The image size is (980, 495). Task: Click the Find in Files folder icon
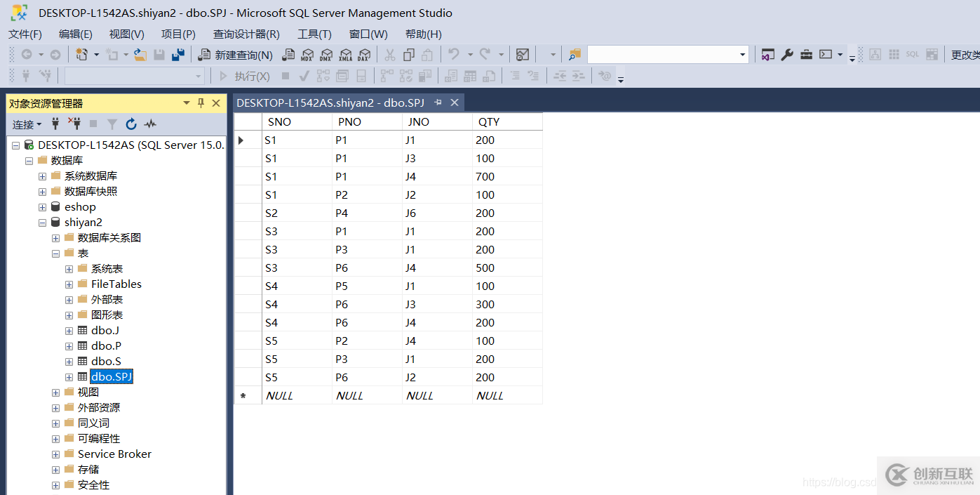pyautogui.click(x=575, y=54)
